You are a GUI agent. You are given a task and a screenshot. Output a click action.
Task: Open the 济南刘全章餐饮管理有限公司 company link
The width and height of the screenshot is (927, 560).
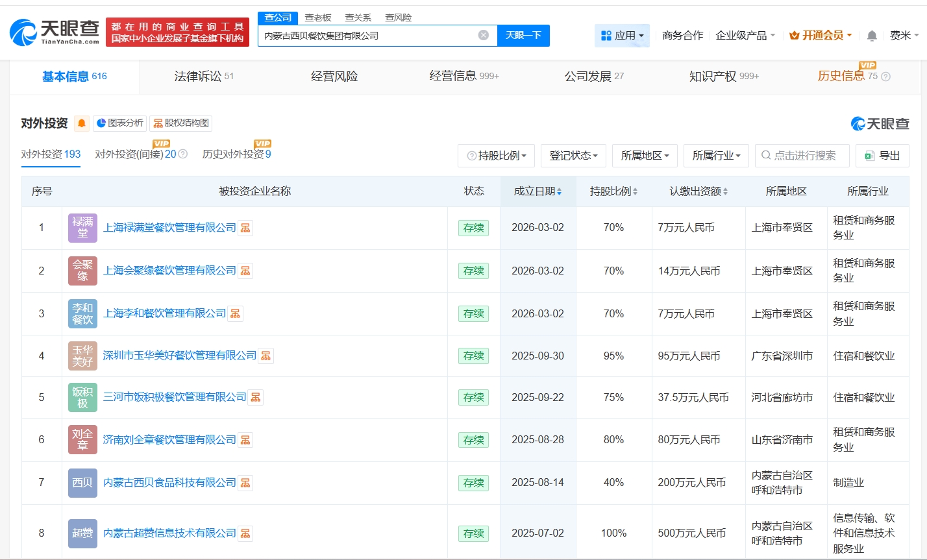(x=169, y=440)
